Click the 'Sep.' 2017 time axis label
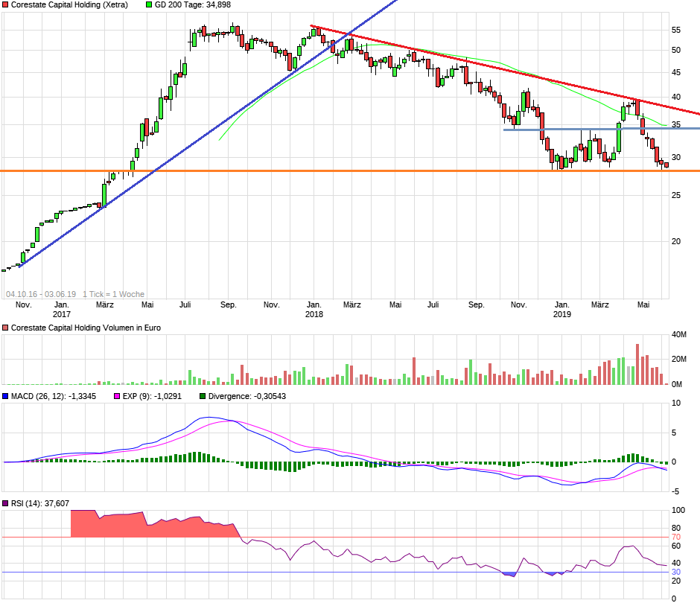This screenshot has width=700, height=606. click(228, 304)
